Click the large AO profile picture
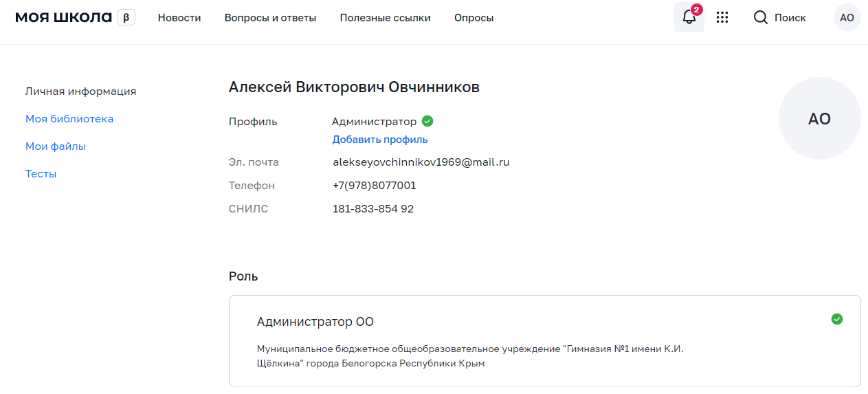 [819, 119]
